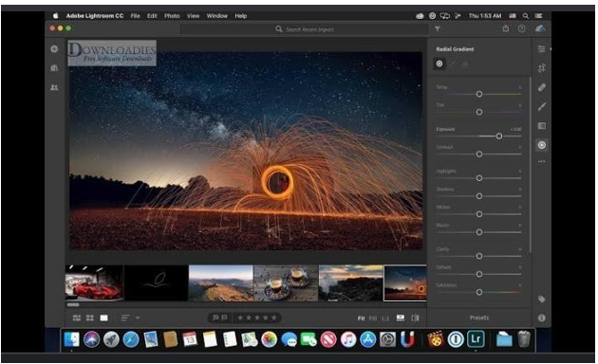Select the rocky coast sunset thumbnail
598x364 pixels.
point(351,282)
